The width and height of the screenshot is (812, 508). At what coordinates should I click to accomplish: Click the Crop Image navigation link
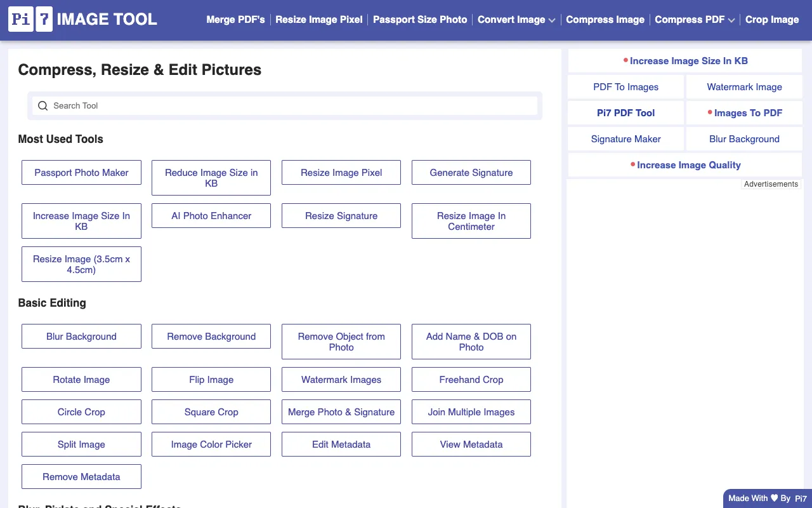(x=772, y=20)
